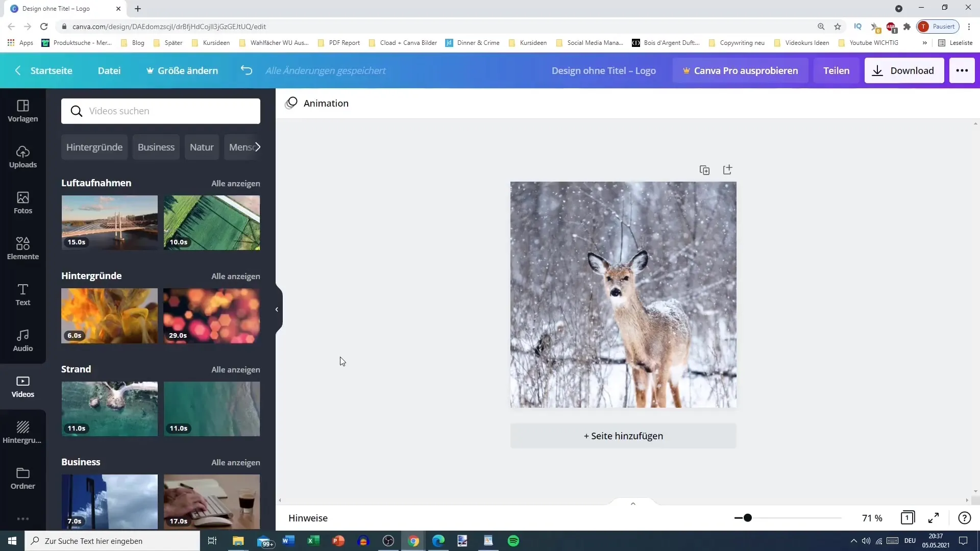Image resolution: width=980 pixels, height=551 pixels.
Task: Click '+ Seite hinzufügen' button
Action: tap(623, 435)
